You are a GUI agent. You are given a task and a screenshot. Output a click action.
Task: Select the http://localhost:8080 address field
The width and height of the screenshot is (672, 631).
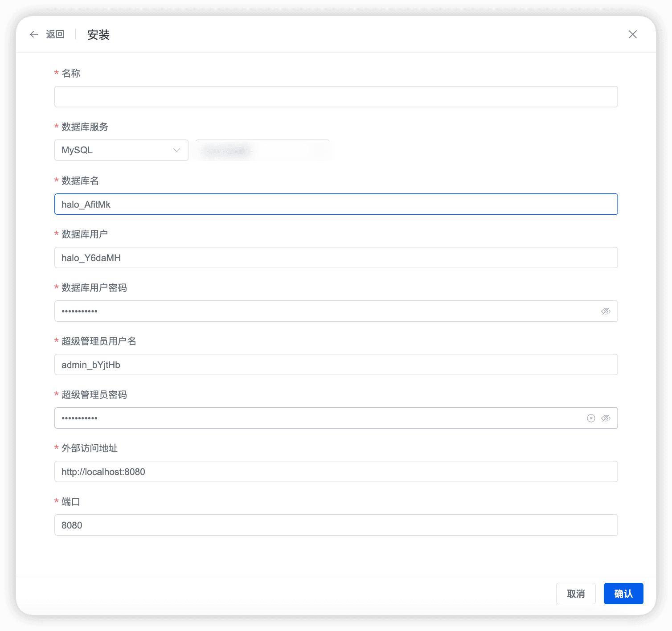[336, 471]
